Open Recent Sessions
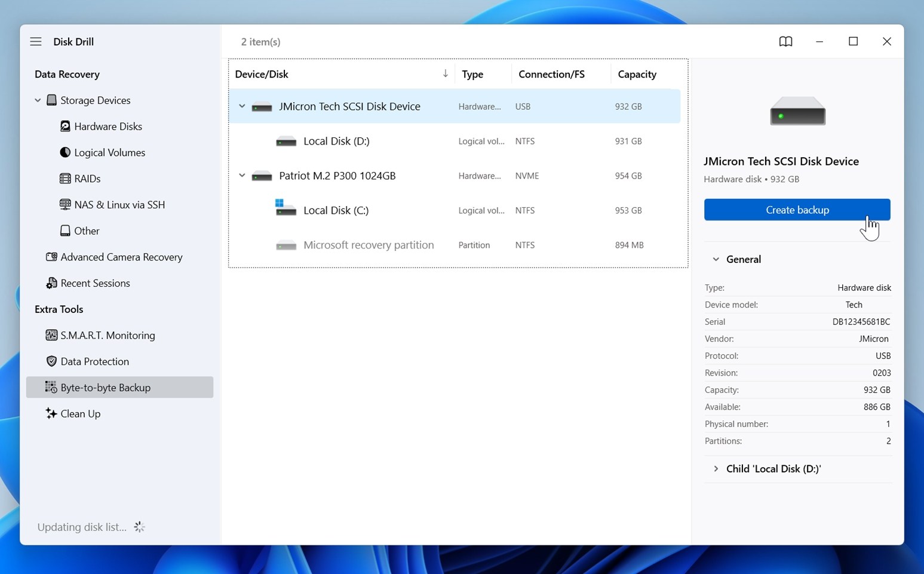This screenshot has width=924, height=574. coord(95,283)
